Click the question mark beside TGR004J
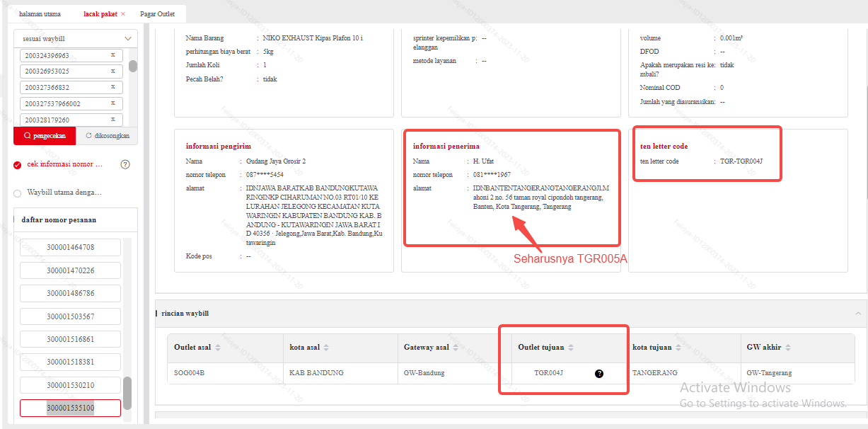Viewport: 868px width, 429px height. [599, 373]
